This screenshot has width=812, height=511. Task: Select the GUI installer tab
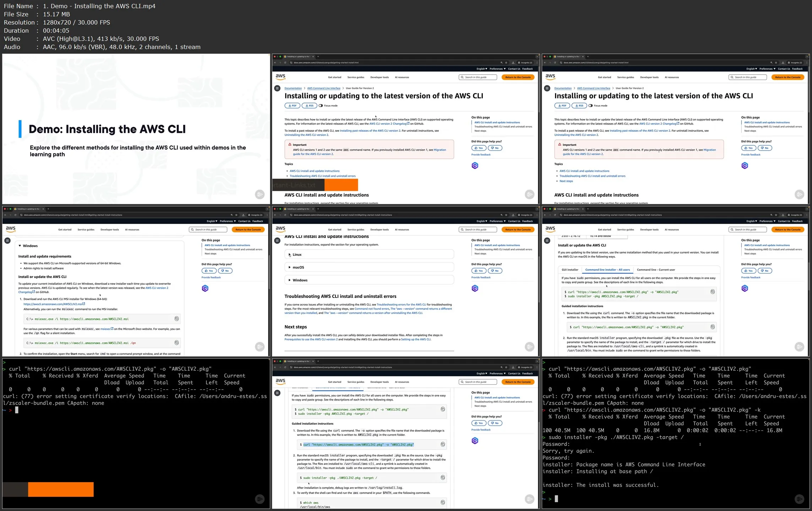570,270
